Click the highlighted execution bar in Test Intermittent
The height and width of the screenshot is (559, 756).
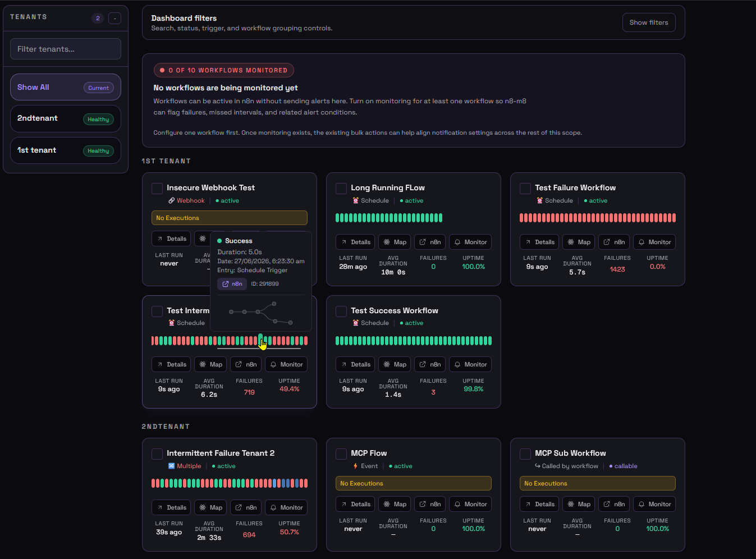[x=260, y=340]
